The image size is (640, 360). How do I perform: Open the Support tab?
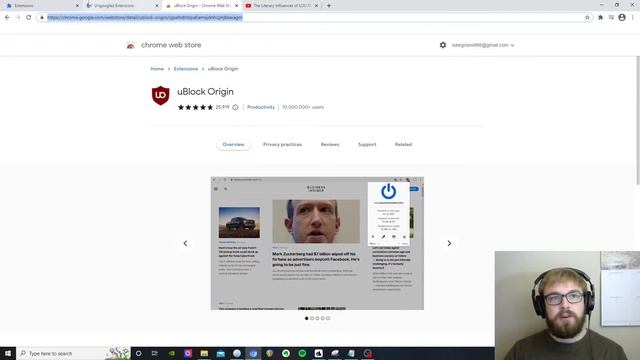367,144
